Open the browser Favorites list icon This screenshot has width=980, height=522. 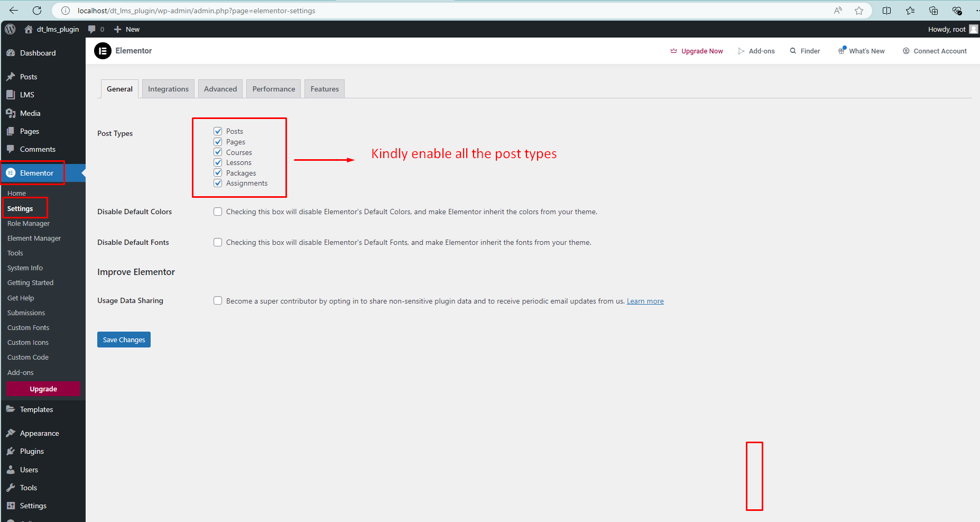pos(910,11)
